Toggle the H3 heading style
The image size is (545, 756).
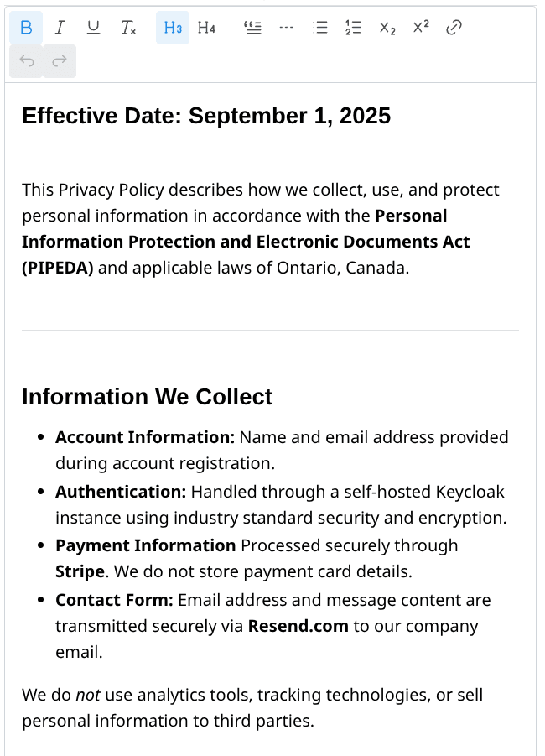point(173,28)
